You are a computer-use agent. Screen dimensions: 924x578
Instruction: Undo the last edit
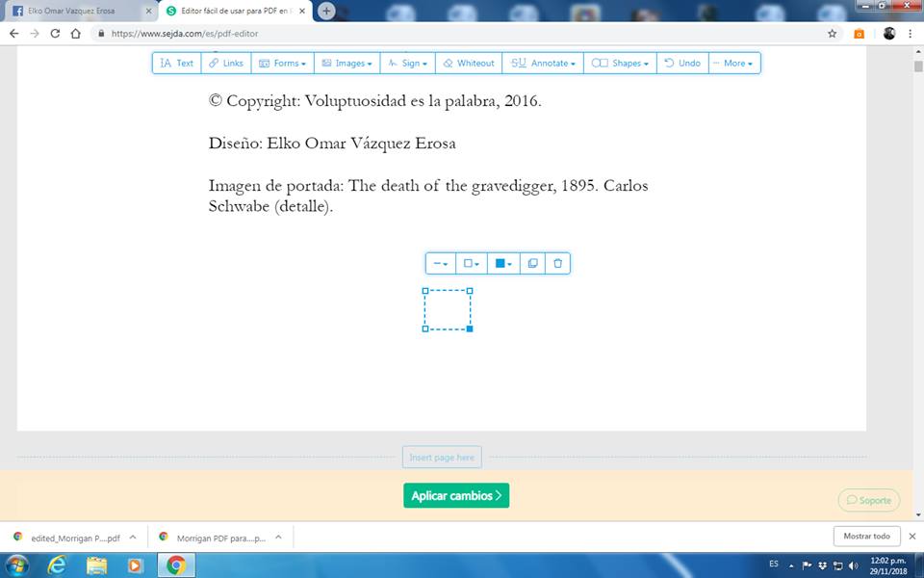pyautogui.click(x=682, y=63)
